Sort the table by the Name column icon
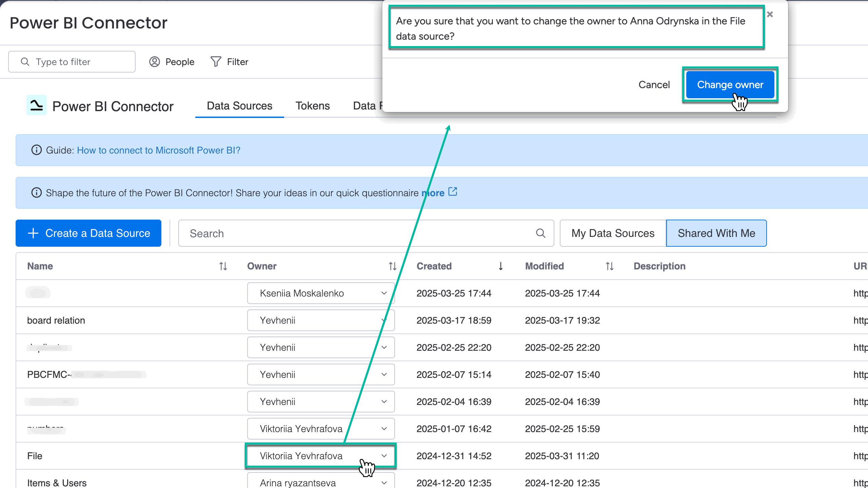The image size is (868, 488). click(x=223, y=266)
